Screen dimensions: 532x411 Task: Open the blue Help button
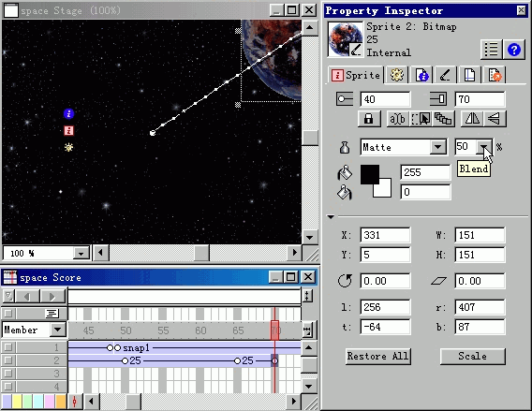pyautogui.click(x=513, y=50)
